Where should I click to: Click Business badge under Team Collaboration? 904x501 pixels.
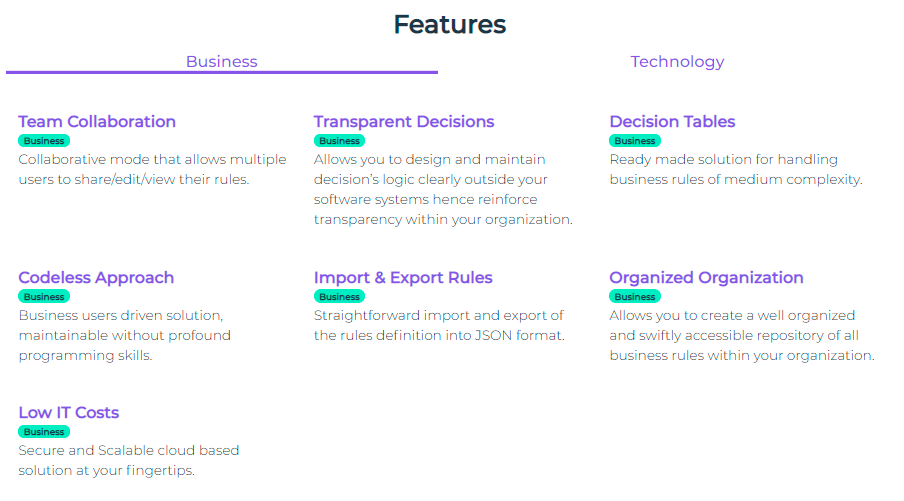44,141
